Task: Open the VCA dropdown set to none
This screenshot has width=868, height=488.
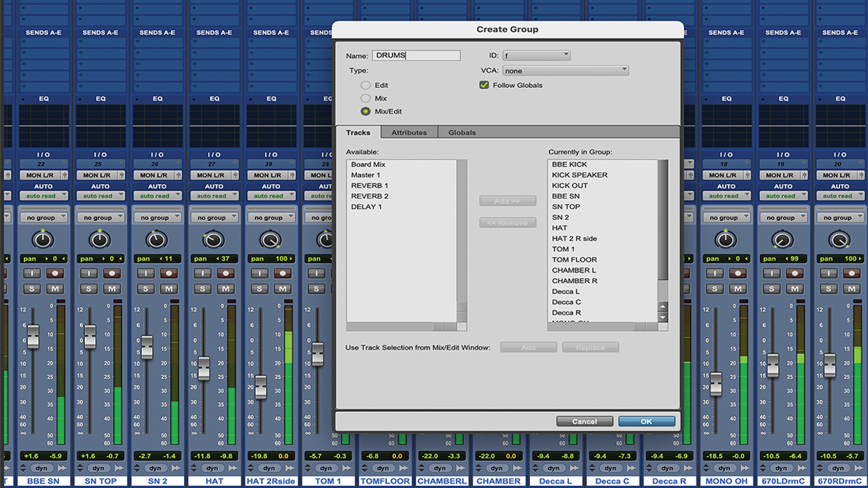Action: pyautogui.click(x=565, y=70)
